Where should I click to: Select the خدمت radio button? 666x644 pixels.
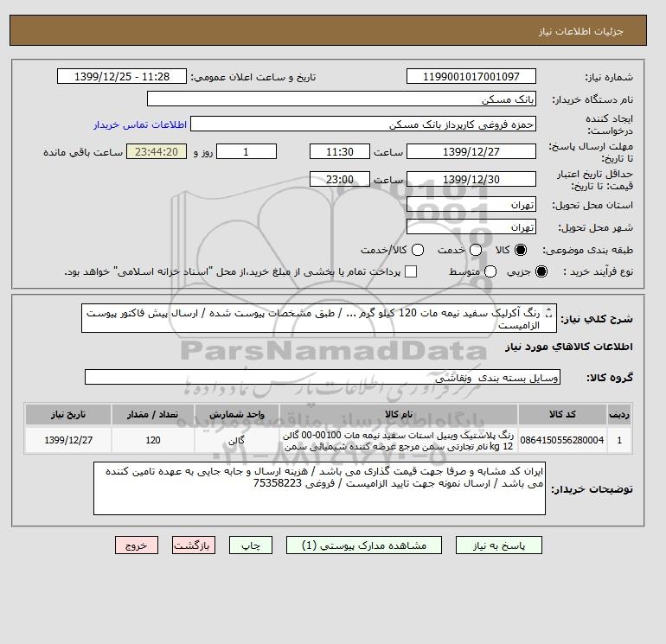click(476, 250)
